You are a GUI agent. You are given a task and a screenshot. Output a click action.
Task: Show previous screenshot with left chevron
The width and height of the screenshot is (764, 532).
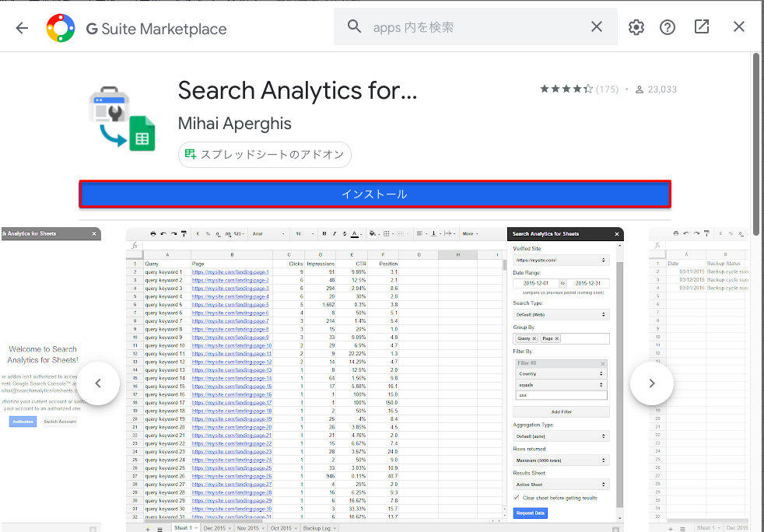click(x=98, y=383)
